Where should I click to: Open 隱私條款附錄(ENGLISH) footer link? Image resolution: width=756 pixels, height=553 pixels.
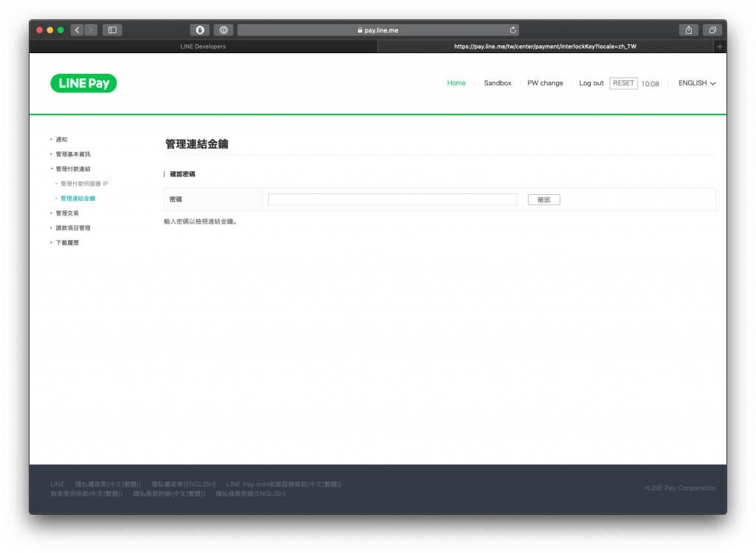pyautogui.click(x=251, y=494)
